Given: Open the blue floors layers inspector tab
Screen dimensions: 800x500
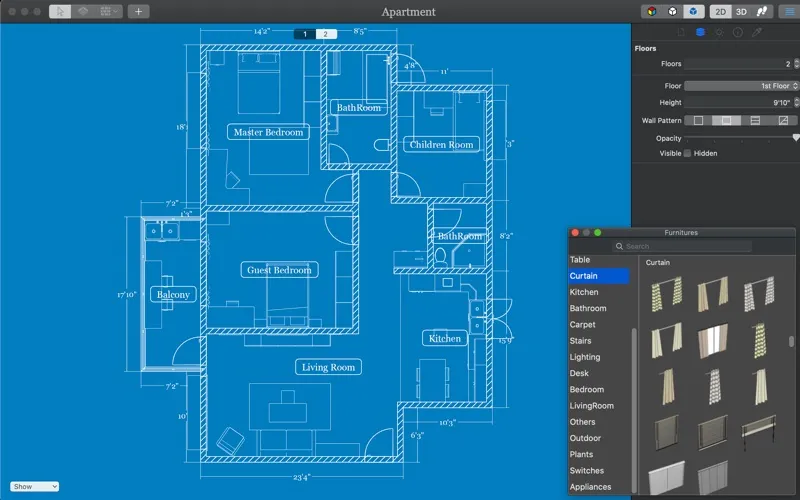Looking at the screenshot, I should coord(700,32).
